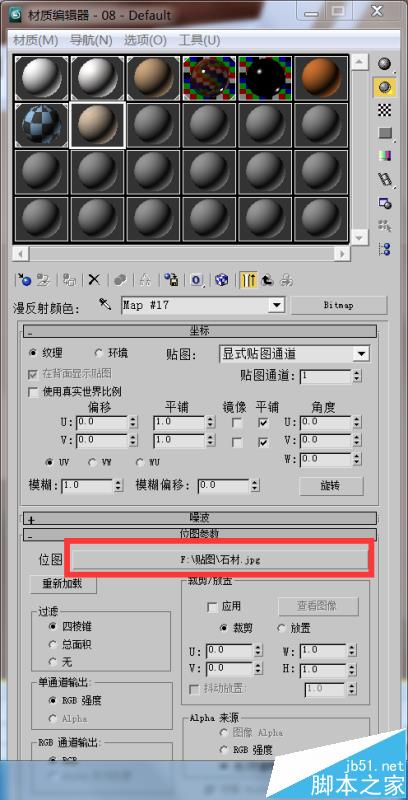Click the Video Color Check icon
The height and width of the screenshot is (800, 408).
(385, 156)
